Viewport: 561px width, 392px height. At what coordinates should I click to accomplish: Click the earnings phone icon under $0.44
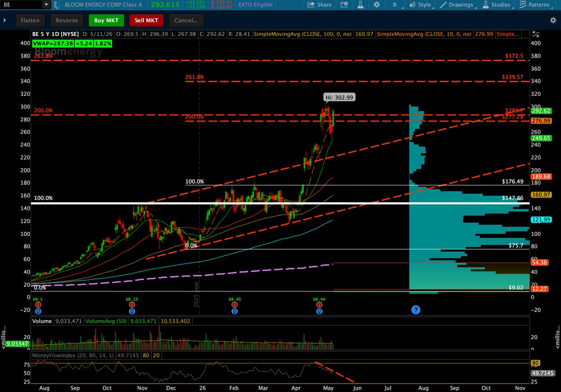(319, 305)
